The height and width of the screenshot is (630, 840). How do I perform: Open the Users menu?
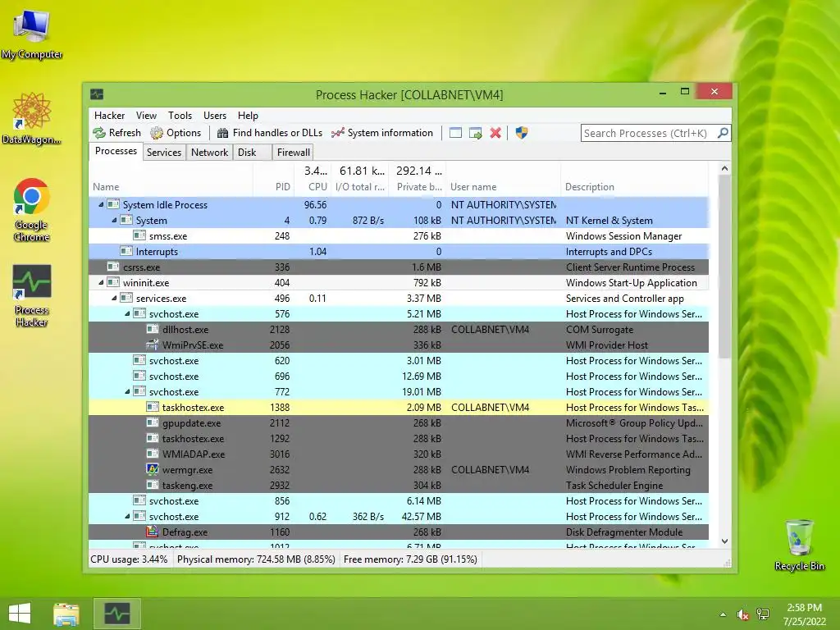215,115
